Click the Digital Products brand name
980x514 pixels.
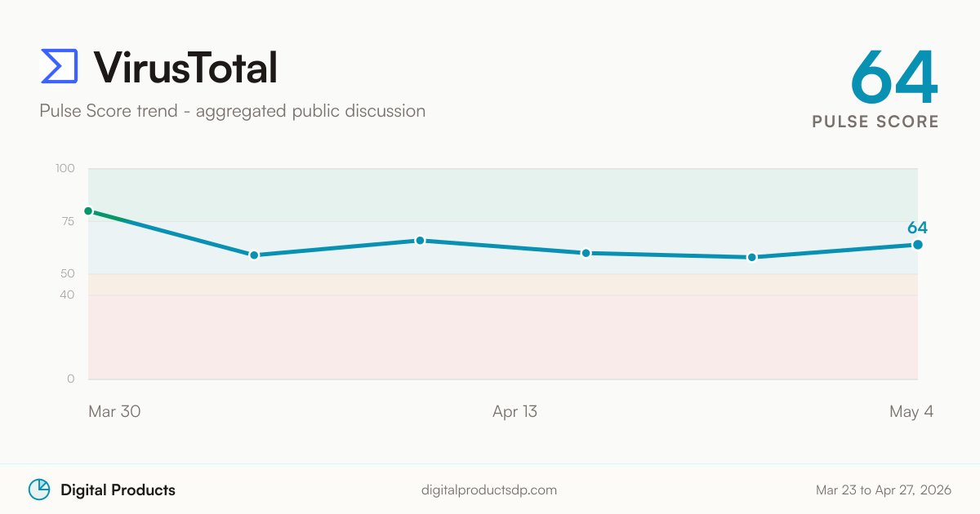point(118,490)
